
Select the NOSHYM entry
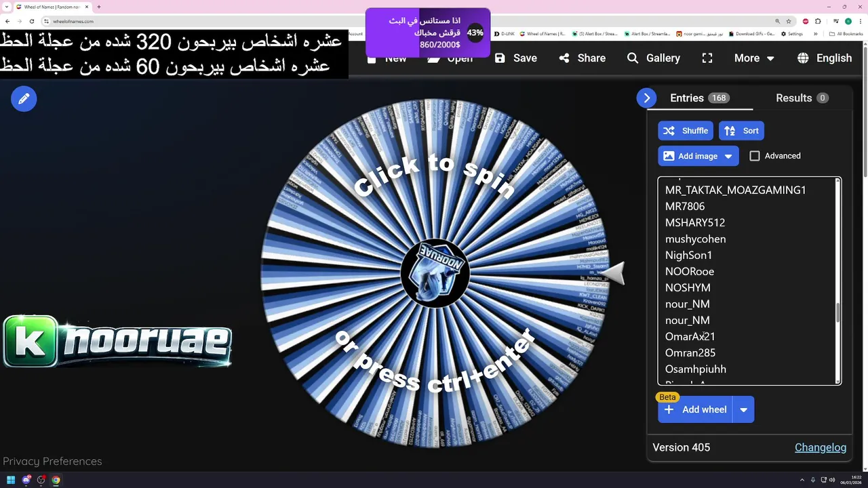(x=688, y=287)
